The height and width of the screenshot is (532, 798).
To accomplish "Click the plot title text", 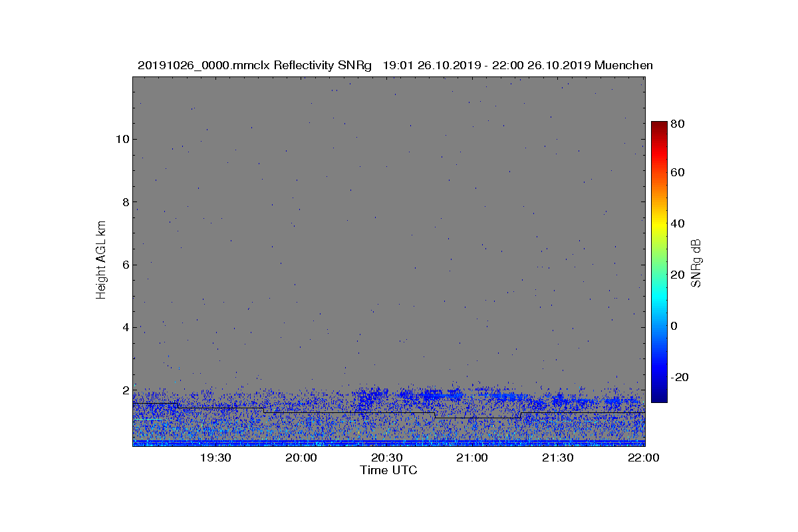I will pyautogui.click(x=395, y=65).
